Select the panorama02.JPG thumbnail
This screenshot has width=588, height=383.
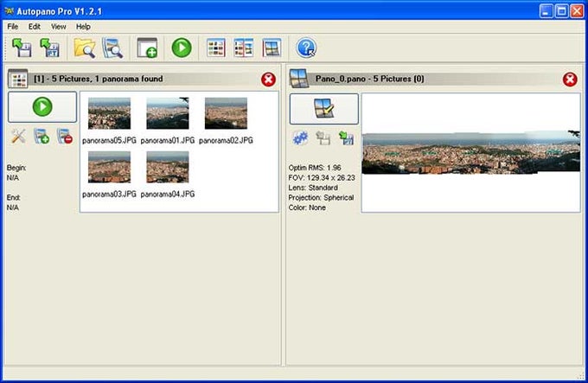[226, 113]
